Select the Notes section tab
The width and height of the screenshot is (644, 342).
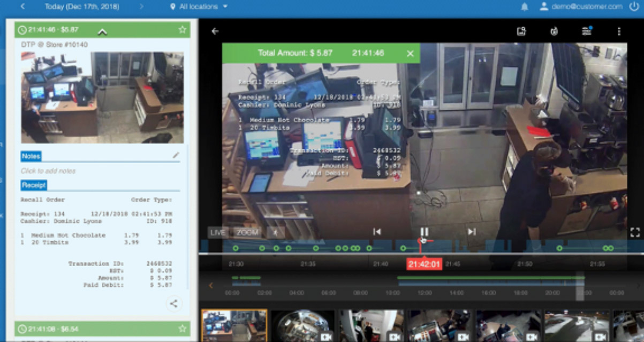31,156
